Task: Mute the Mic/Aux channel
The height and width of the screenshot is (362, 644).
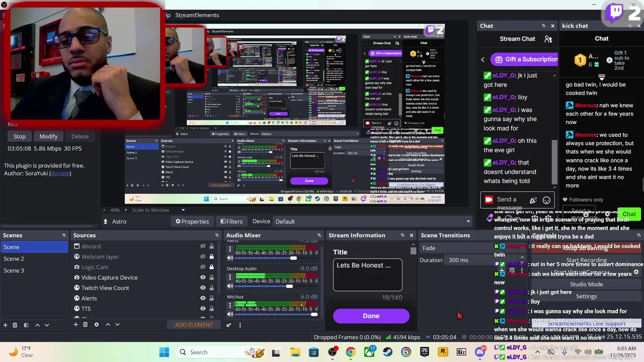Action: pyautogui.click(x=230, y=314)
